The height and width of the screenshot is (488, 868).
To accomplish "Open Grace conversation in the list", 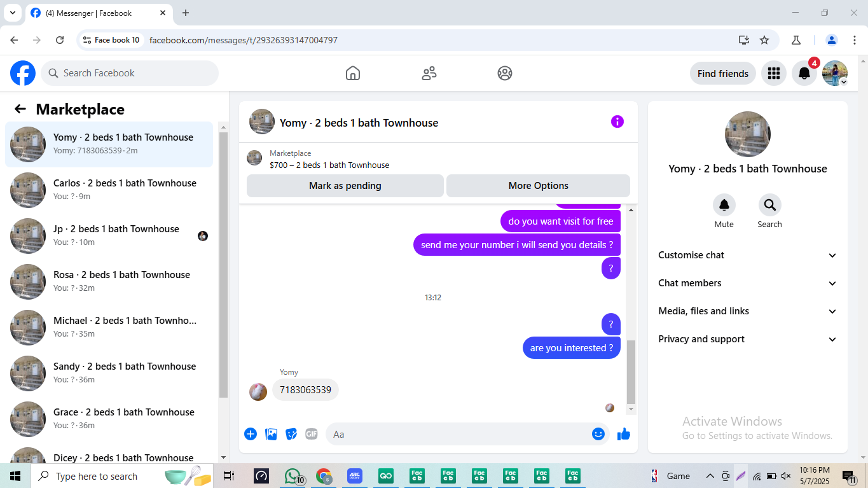I will pyautogui.click(x=109, y=419).
